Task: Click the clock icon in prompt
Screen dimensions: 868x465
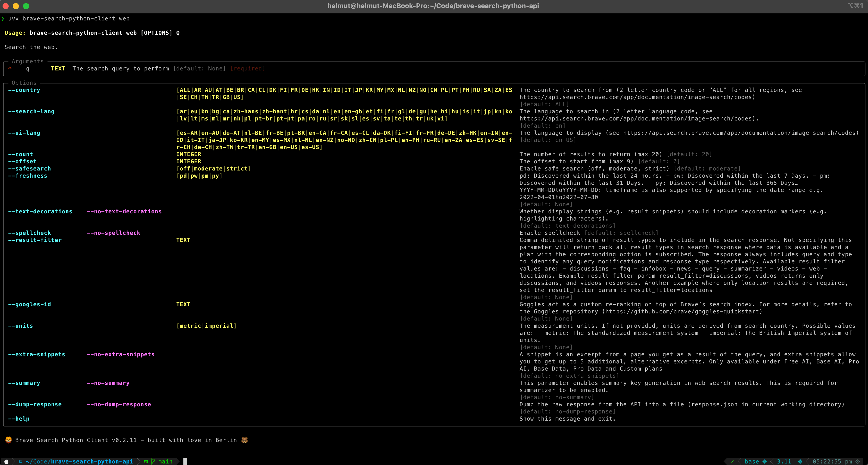Action: coord(858,461)
